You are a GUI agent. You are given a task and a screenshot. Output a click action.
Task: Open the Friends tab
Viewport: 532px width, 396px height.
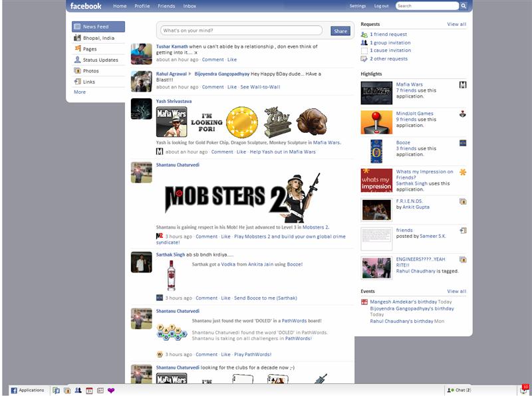(166, 6)
